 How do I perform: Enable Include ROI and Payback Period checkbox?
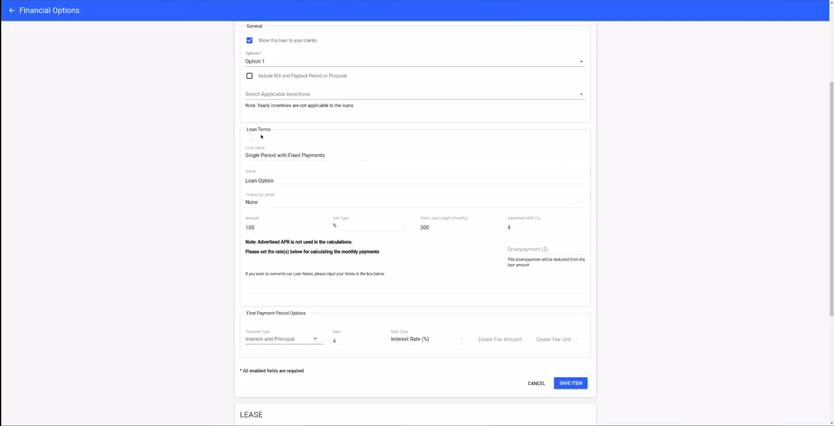[250, 76]
